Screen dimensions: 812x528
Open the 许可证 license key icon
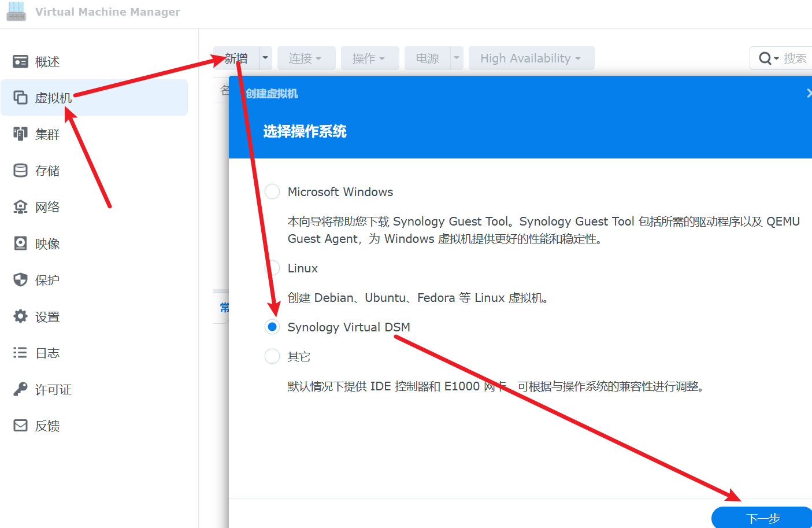(20, 389)
